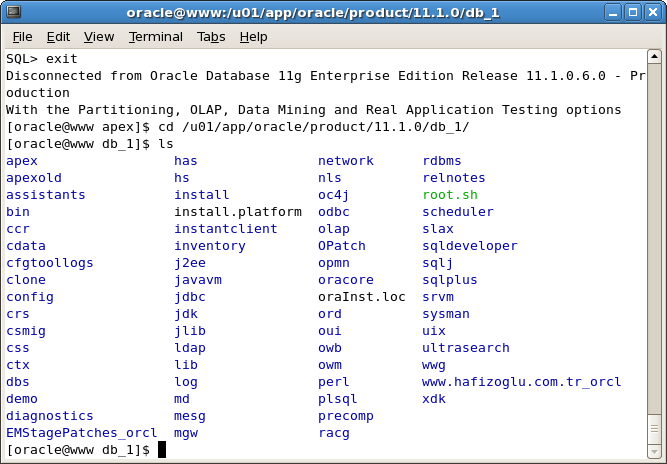667x464 pixels.
Task: Click the EMStagePatches_orcl directory entry
Action: tap(82, 433)
